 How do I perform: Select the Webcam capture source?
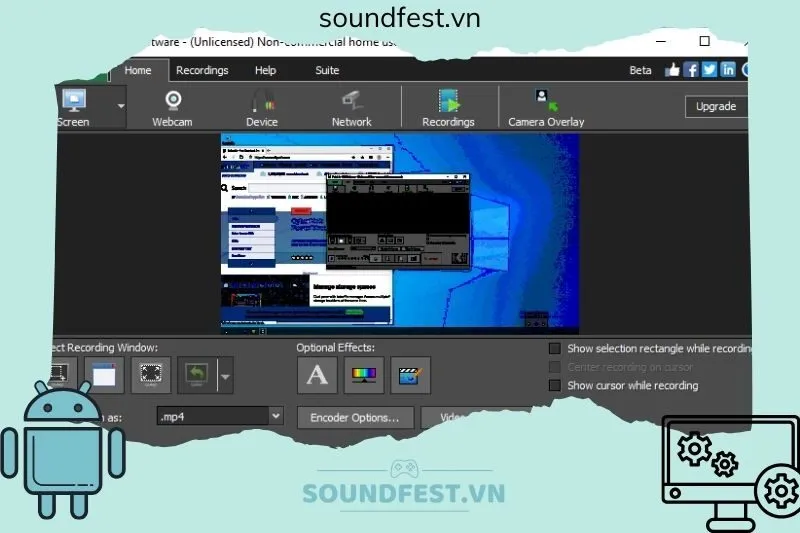(x=172, y=107)
